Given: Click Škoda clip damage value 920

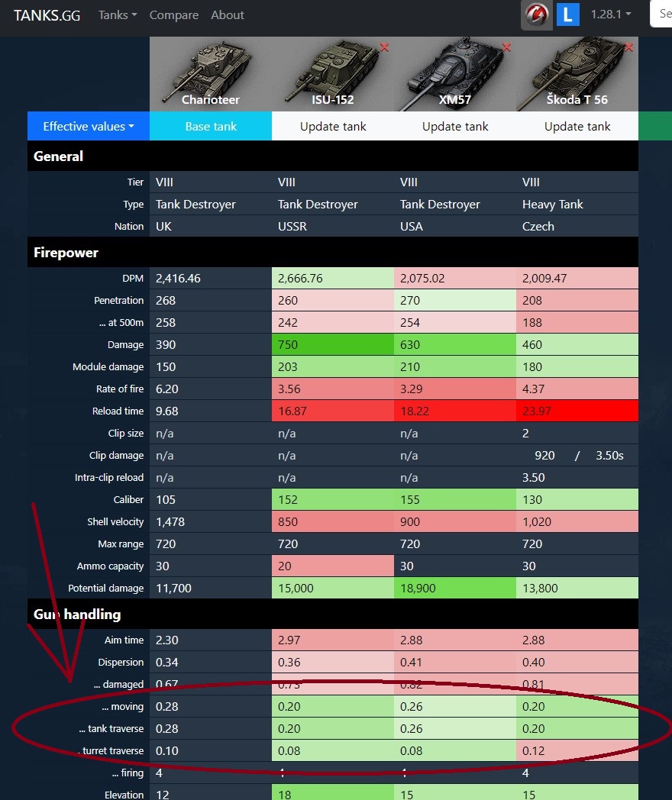Looking at the screenshot, I should 544,455.
